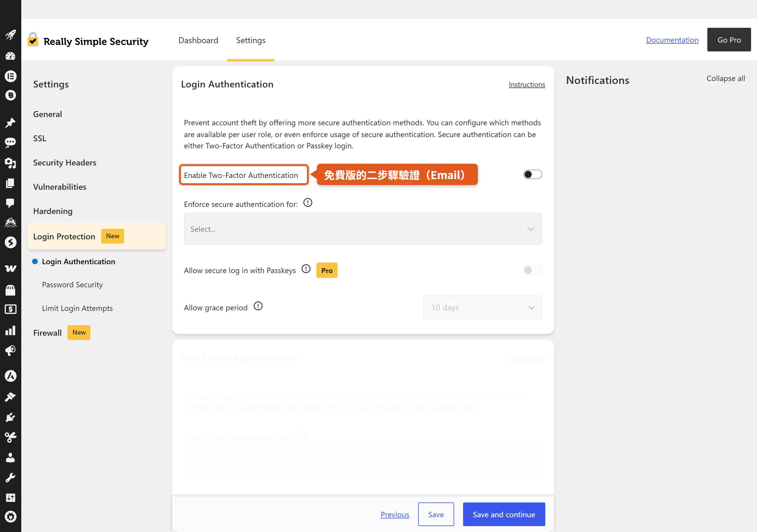Open the Posts pushpin icon
Screen dimensions: 757x532
pyautogui.click(x=11, y=123)
